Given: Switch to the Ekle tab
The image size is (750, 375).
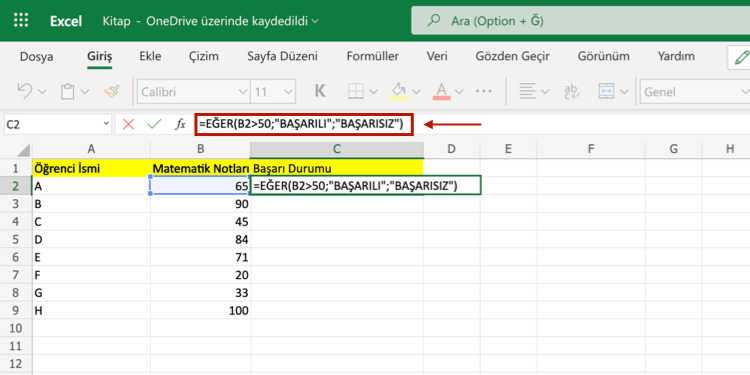Looking at the screenshot, I should [150, 56].
